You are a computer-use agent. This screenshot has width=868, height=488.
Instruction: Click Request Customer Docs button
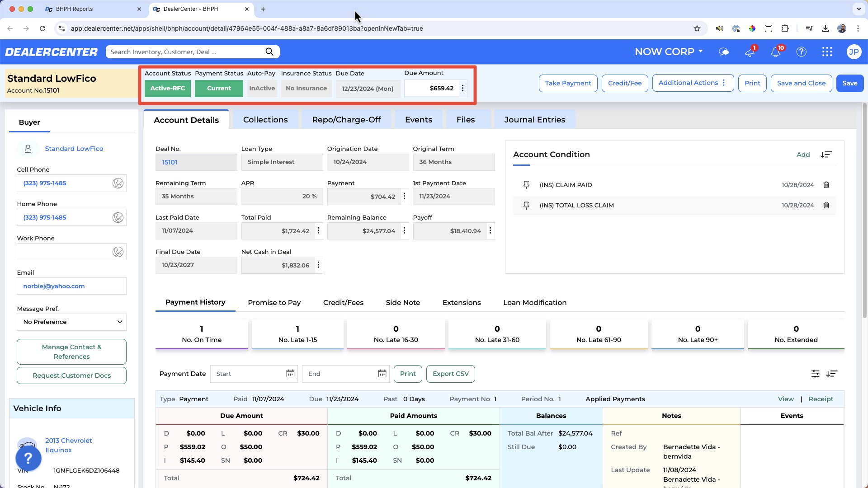pyautogui.click(x=71, y=375)
